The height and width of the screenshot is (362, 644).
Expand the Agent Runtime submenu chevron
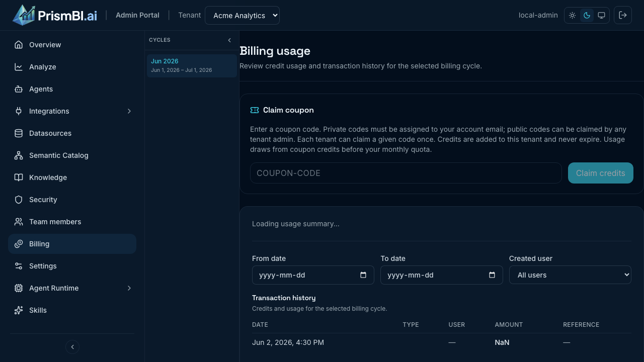coord(129,288)
